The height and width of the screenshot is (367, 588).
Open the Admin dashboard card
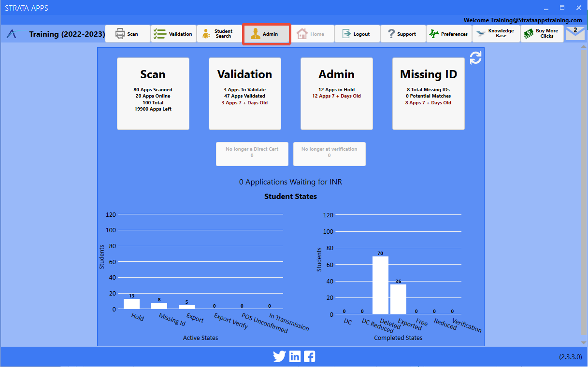[337, 94]
